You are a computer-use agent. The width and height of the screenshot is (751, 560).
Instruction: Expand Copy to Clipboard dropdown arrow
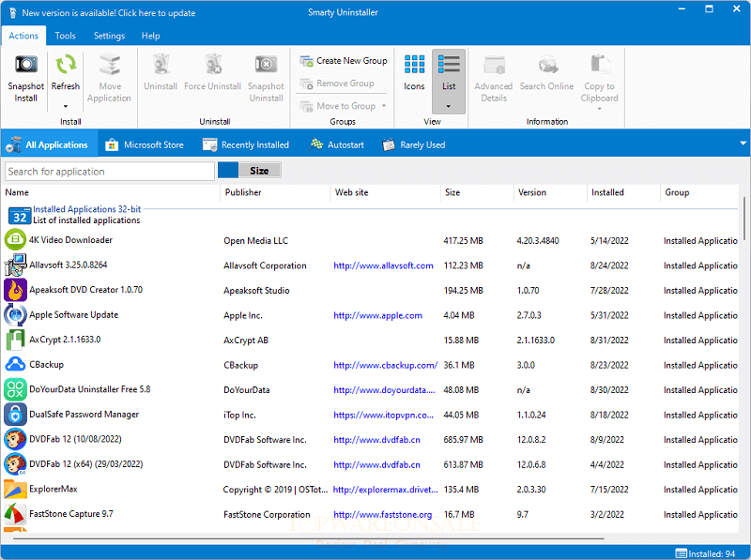pos(599,110)
